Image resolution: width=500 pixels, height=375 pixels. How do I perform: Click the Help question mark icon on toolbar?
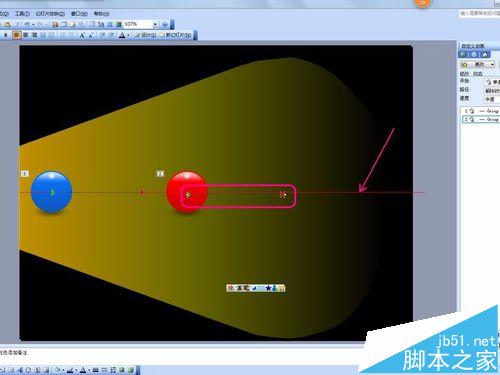click(165, 24)
